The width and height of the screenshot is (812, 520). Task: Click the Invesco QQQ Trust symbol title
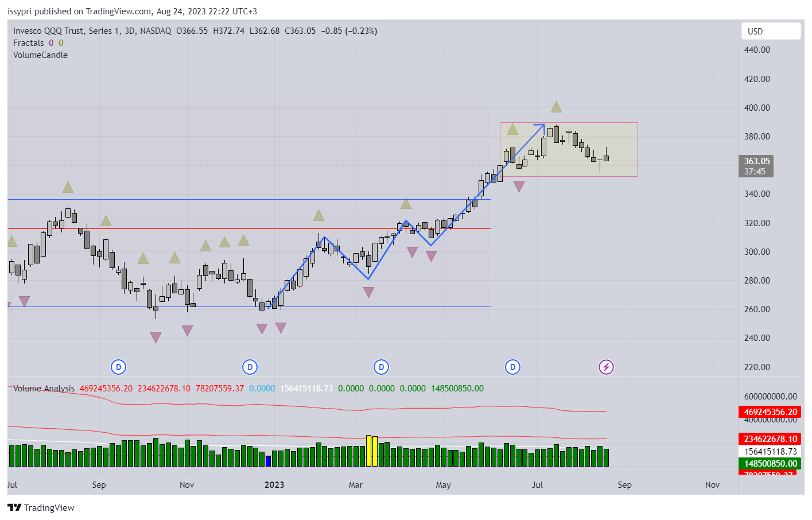[x=92, y=31]
